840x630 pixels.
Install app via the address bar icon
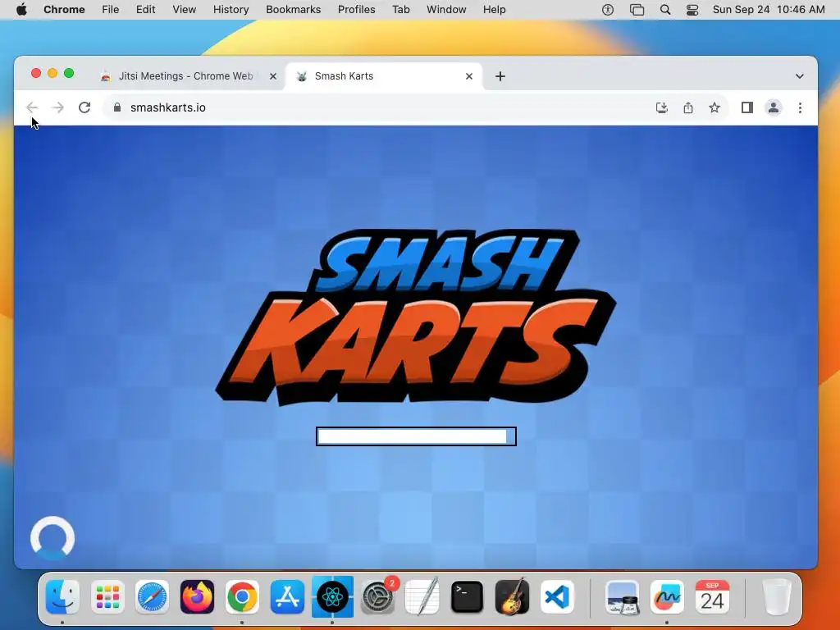click(662, 107)
